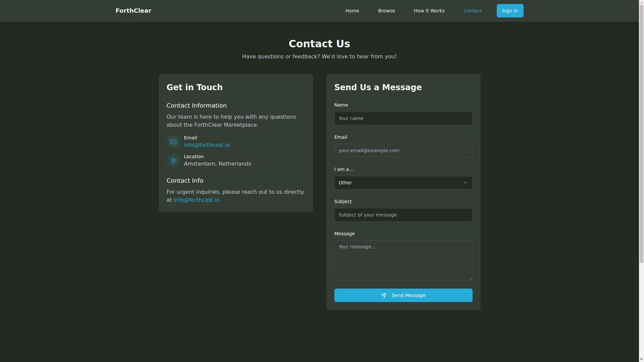Viewport: 644px width, 362px height.
Task: Open the Home menu item
Action: [x=352, y=11]
